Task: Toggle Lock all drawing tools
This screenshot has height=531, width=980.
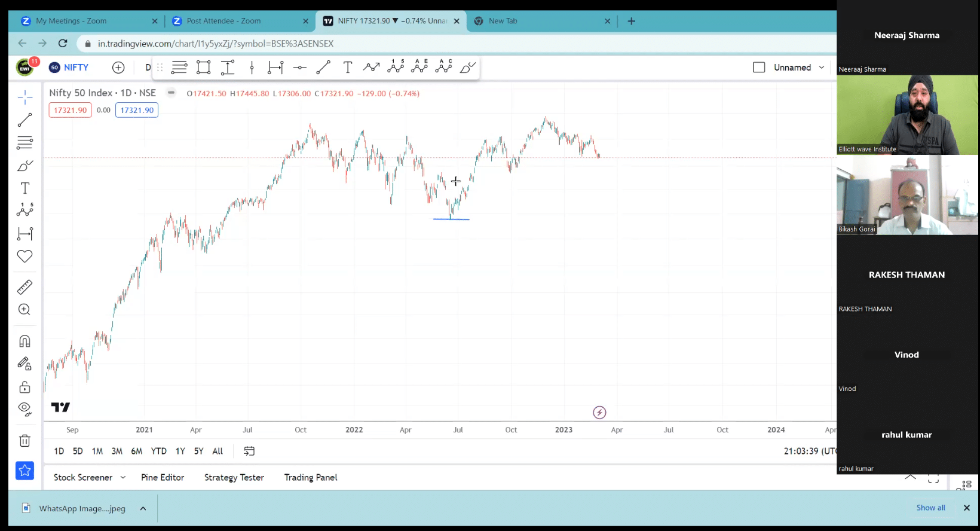Action: click(24, 387)
